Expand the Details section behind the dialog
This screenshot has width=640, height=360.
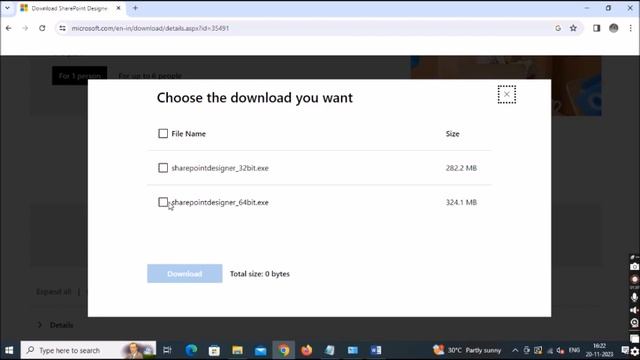tap(56, 325)
